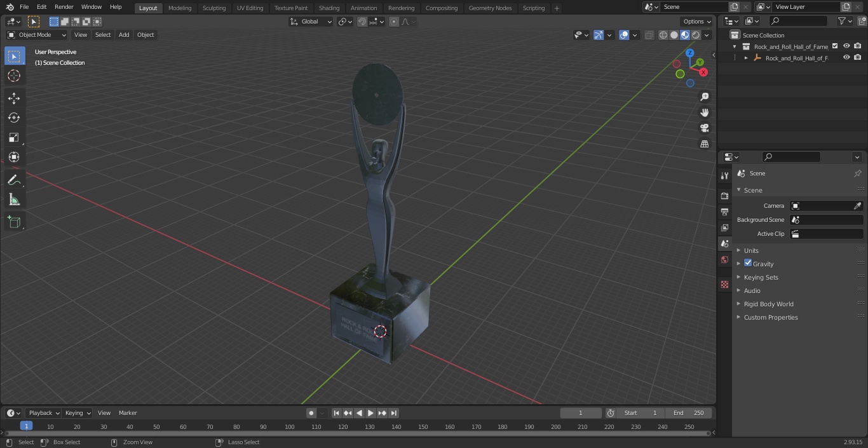Screen dimensions: 868x448
Task: Toggle X-ray mode in viewport header
Action: pyautogui.click(x=649, y=35)
